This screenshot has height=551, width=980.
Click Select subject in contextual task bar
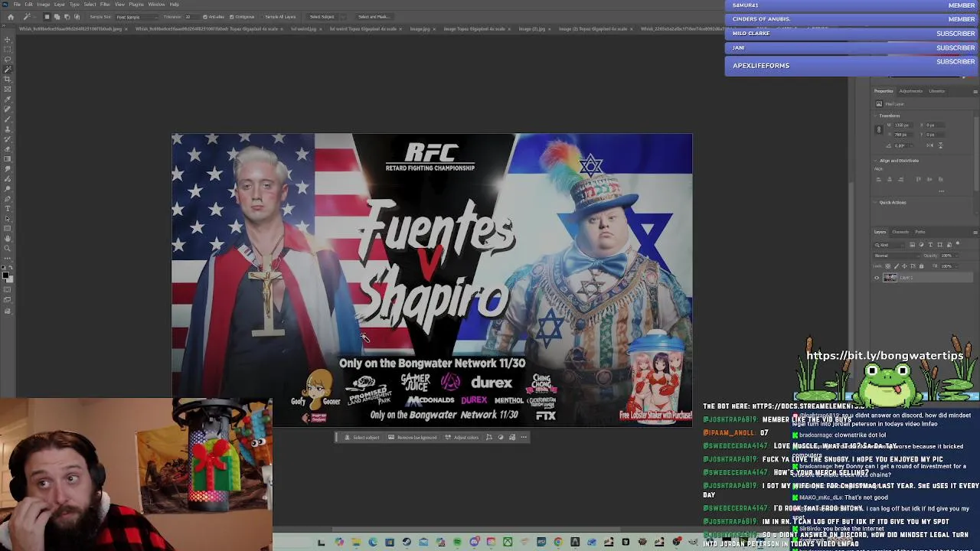(x=361, y=438)
